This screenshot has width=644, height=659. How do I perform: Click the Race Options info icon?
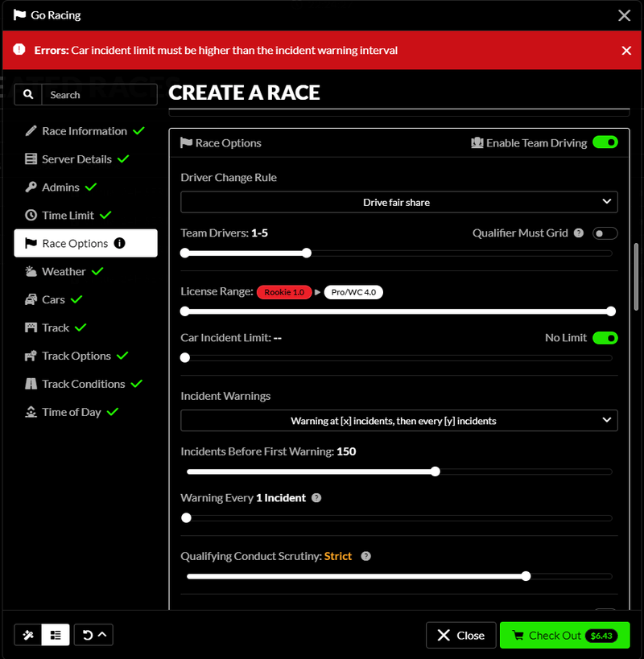pos(119,243)
